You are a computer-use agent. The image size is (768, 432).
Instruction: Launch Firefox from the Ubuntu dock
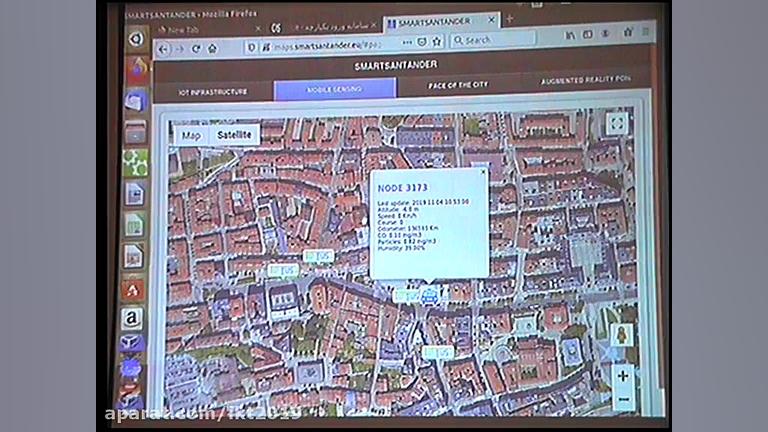[x=137, y=69]
